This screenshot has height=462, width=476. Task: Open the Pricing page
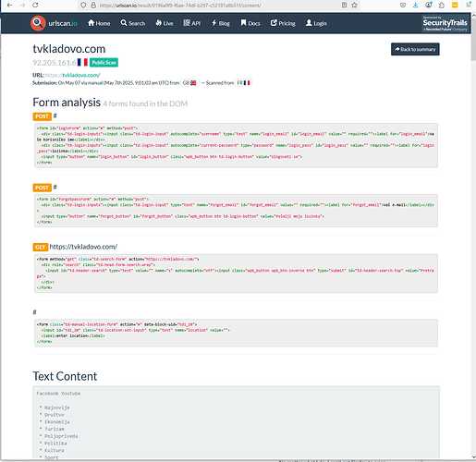pyautogui.click(x=283, y=23)
